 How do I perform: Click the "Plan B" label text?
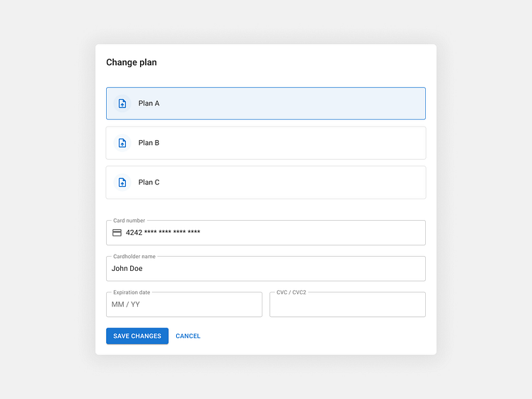149,143
